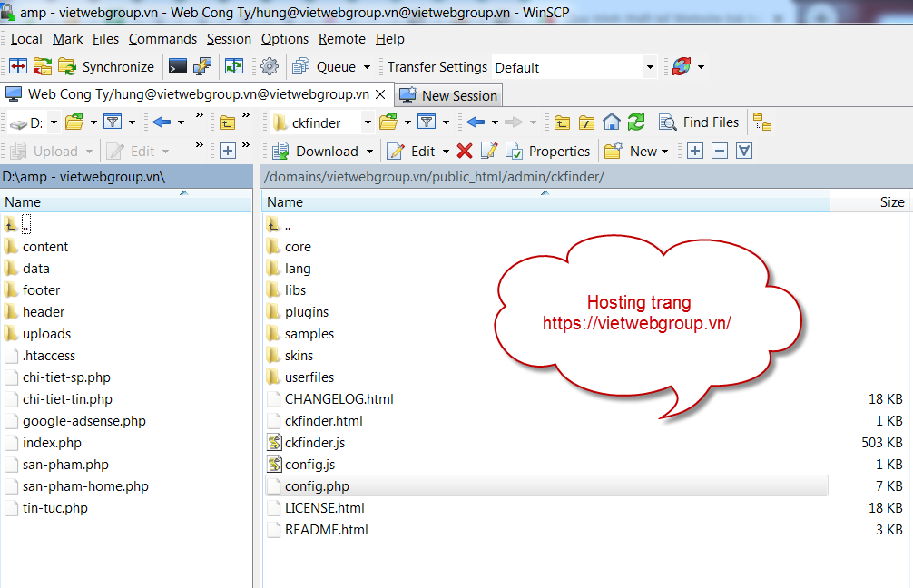Switch to the New Session tab
The height and width of the screenshot is (588, 913).
[449, 95]
